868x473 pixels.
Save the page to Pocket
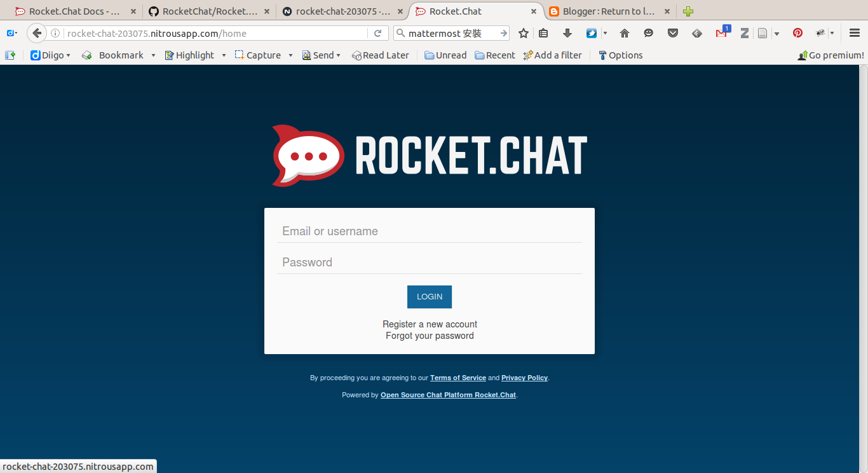tap(672, 34)
